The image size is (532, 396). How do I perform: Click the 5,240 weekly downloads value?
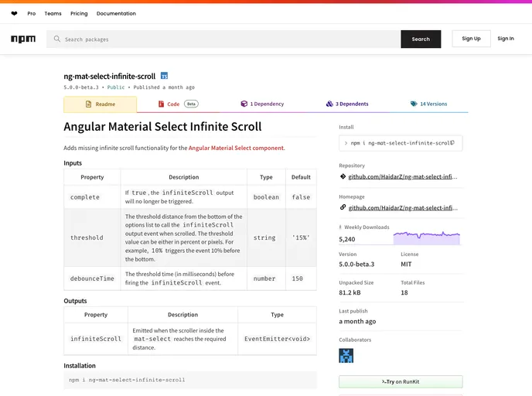coord(346,239)
